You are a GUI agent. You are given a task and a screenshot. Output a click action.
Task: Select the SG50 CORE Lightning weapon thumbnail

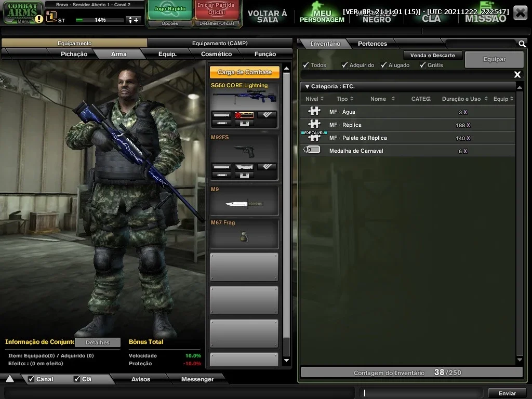point(244,98)
